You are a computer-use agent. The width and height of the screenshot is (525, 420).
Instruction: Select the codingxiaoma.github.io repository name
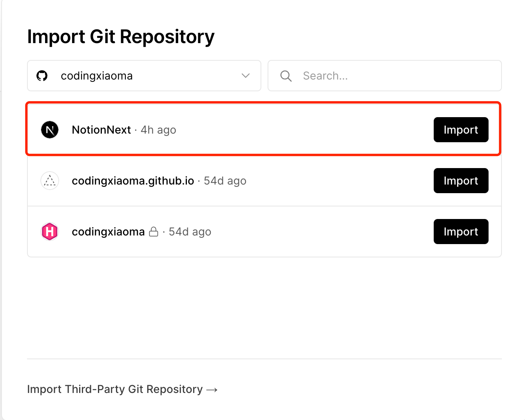[133, 181]
